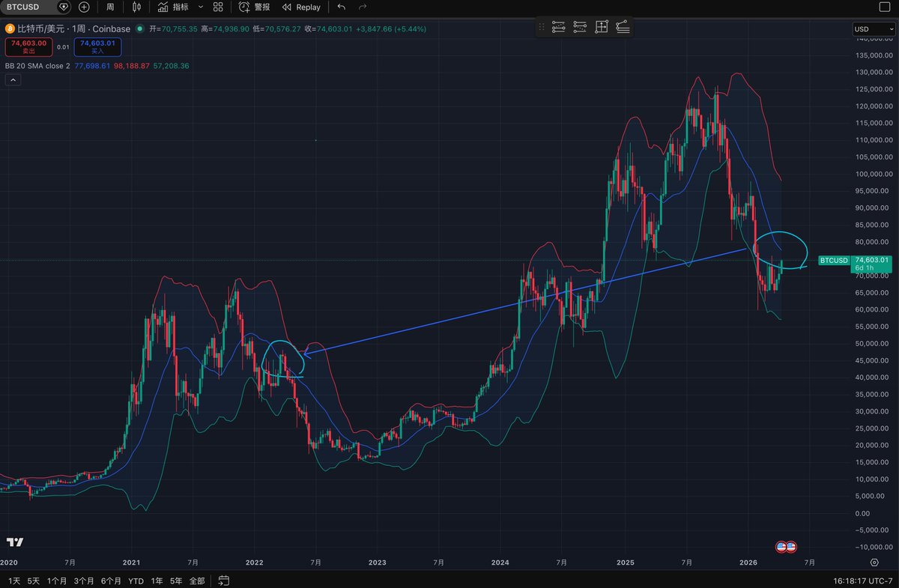
Task: Click the green BB lower value 57,208.36
Action: pos(171,66)
